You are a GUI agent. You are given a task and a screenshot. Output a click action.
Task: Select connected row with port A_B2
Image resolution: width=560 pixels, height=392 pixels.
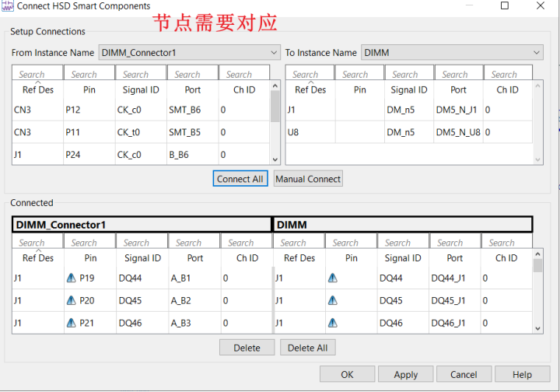pyautogui.click(x=272, y=300)
